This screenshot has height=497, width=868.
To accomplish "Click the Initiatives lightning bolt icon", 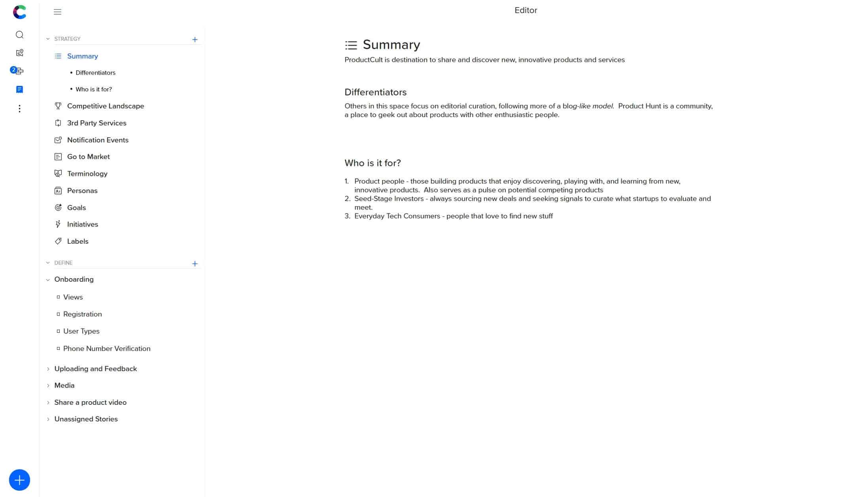I will coord(58,224).
